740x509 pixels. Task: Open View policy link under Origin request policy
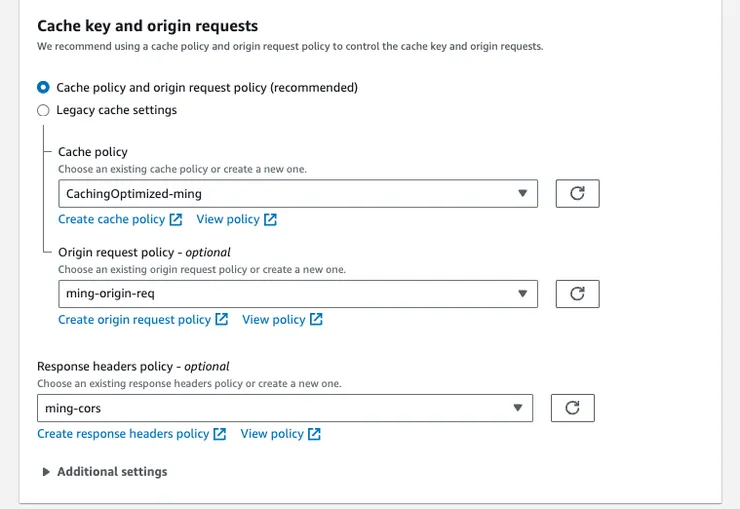pos(273,319)
